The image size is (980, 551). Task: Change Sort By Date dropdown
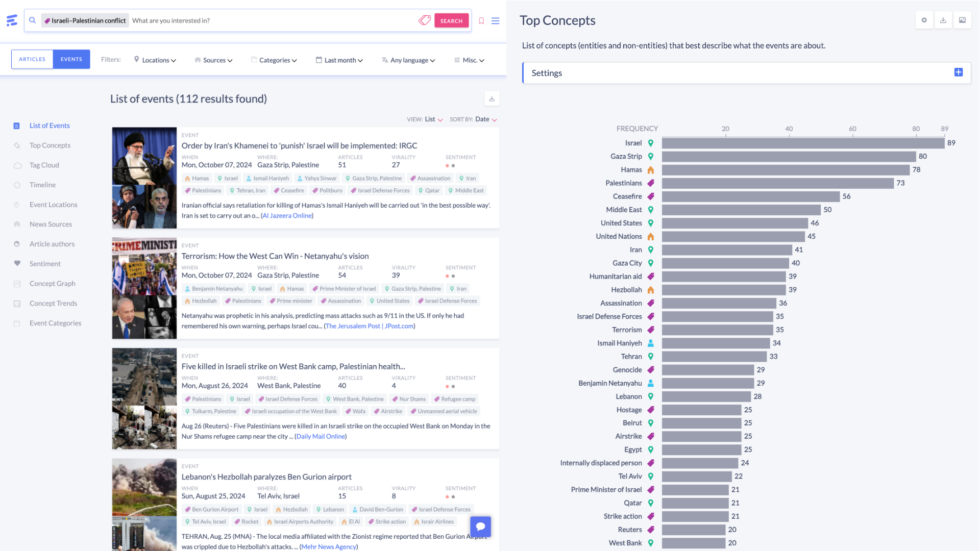(485, 119)
